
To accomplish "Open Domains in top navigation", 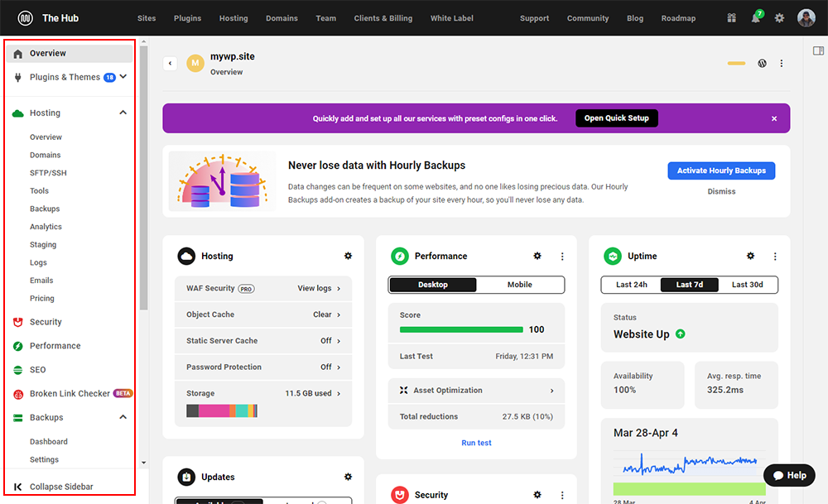I will point(282,18).
